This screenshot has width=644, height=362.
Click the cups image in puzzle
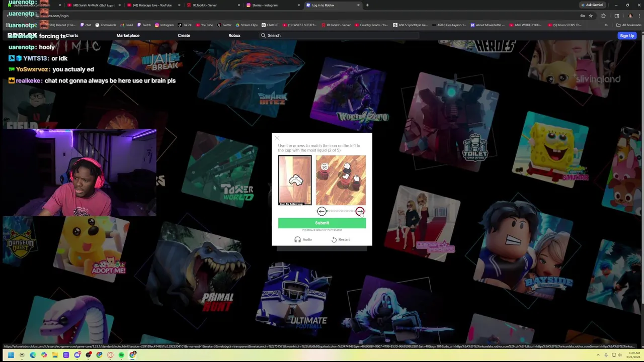coord(341,180)
